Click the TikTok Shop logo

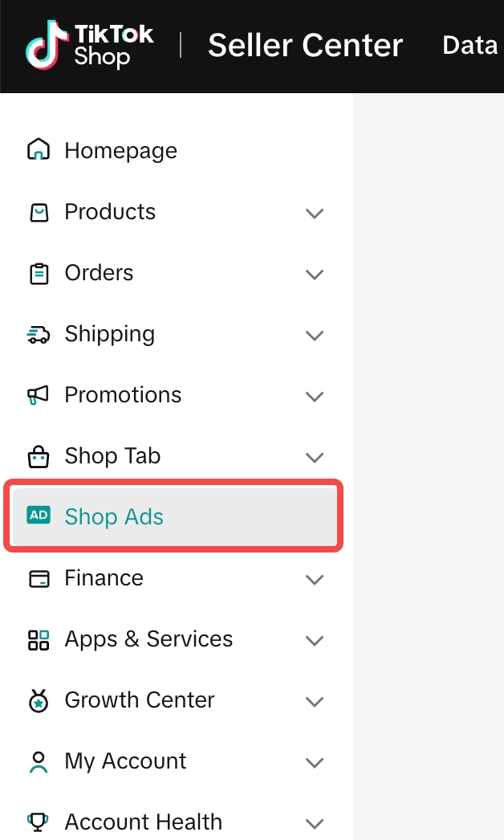89,45
